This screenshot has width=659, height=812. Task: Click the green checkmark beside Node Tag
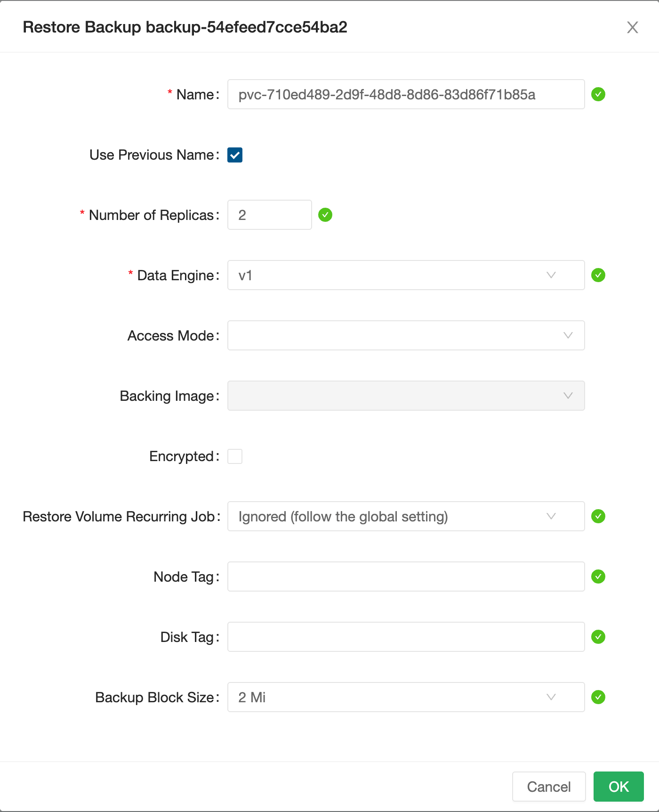598,577
